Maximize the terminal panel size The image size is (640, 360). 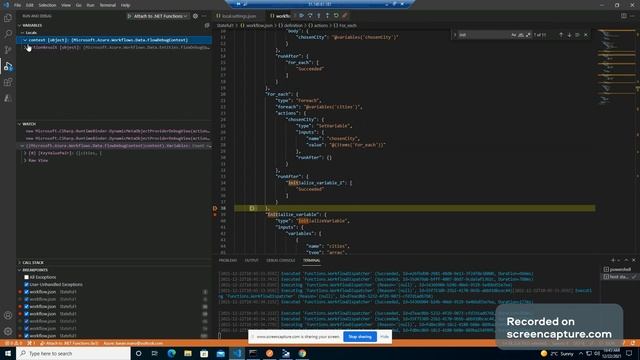[x=626, y=260]
